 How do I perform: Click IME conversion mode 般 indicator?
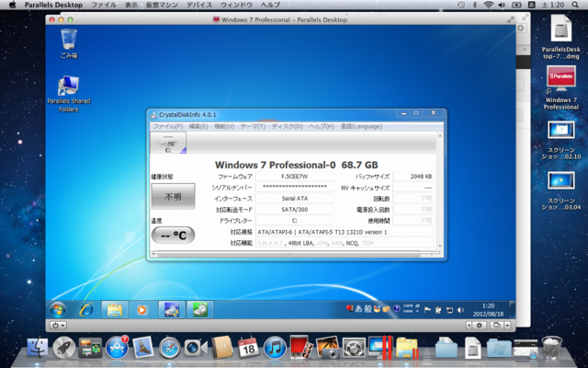367,309
